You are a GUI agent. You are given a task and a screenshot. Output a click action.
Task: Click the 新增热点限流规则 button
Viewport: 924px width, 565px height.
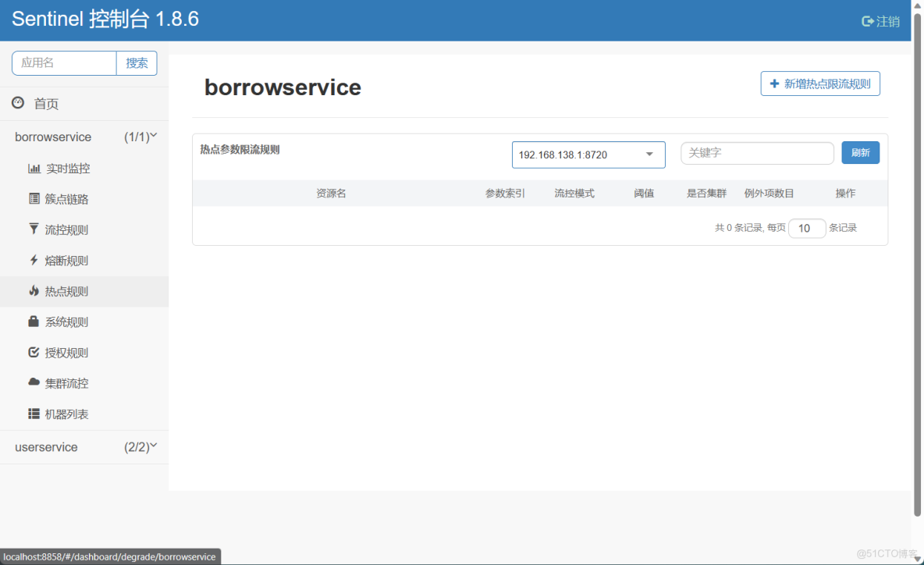coord(819,84)
